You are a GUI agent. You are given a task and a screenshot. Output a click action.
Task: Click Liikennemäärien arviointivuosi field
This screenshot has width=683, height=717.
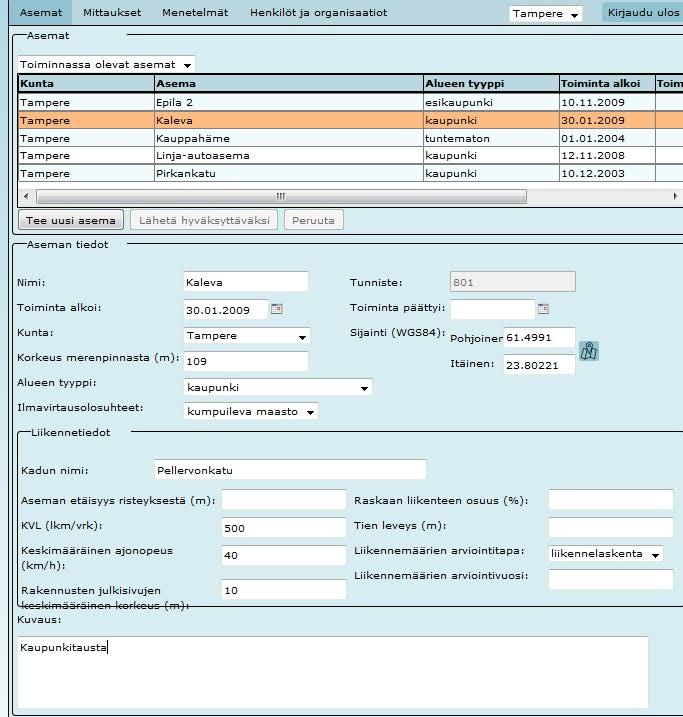point(611,579)
